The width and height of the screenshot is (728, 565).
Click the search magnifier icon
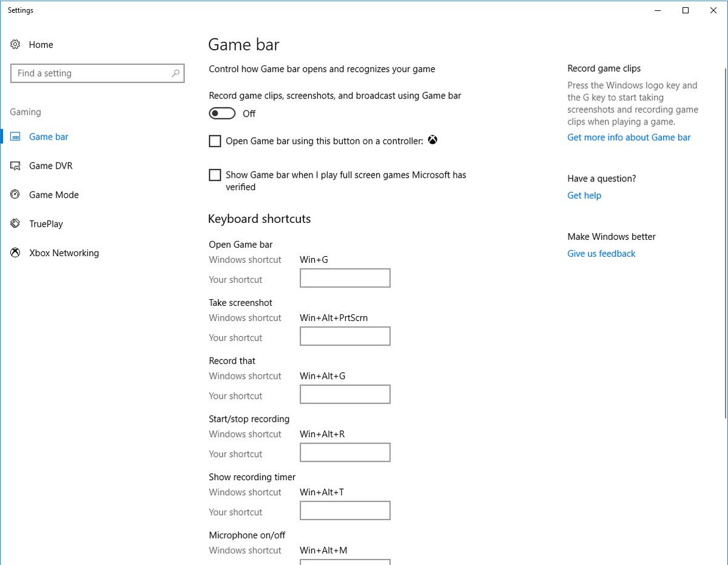(175, 73)
